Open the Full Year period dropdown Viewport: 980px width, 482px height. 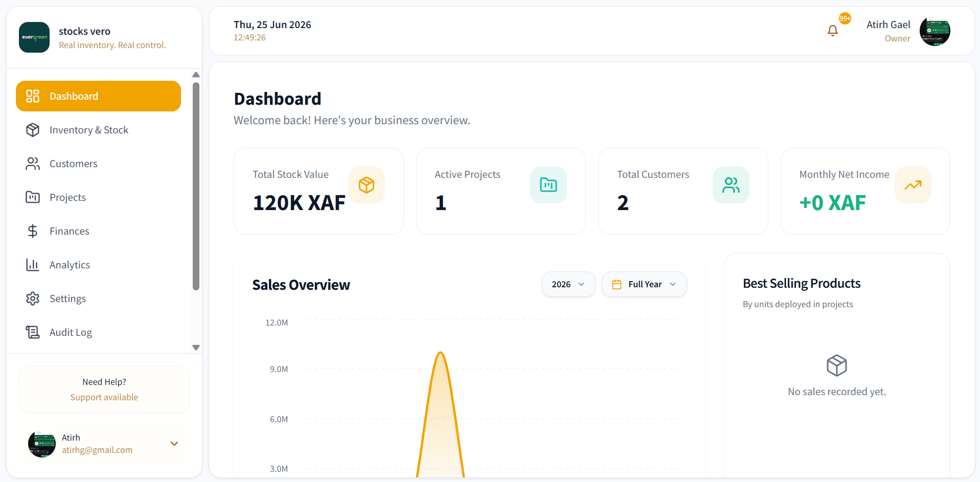point(644,284)
